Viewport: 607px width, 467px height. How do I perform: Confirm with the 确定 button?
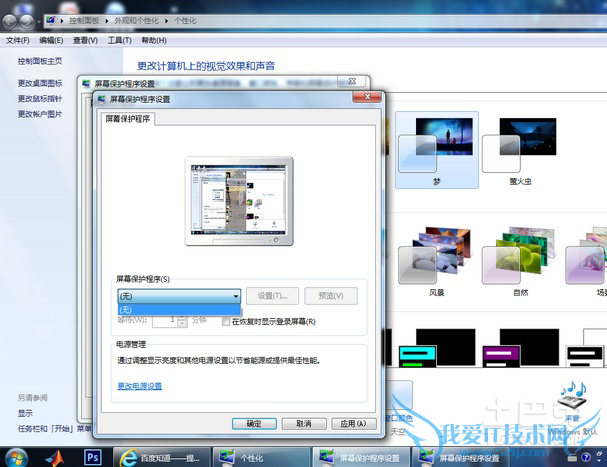254,424
